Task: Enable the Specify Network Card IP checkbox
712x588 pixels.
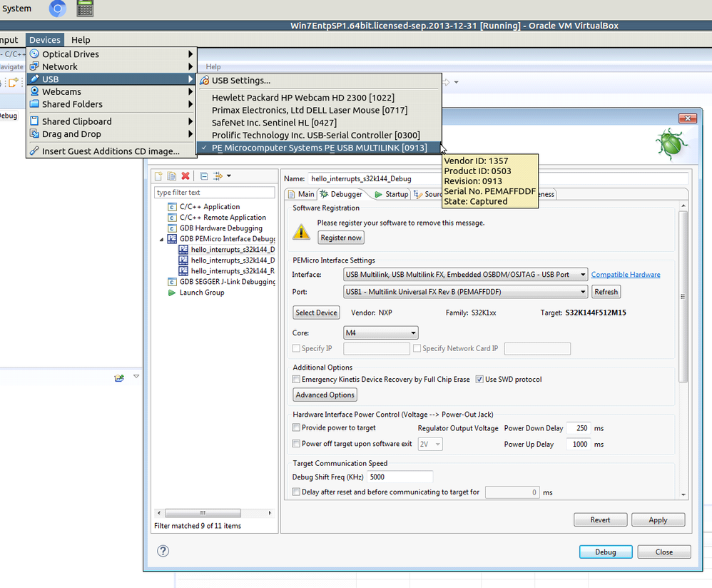Action: [417, 348]
